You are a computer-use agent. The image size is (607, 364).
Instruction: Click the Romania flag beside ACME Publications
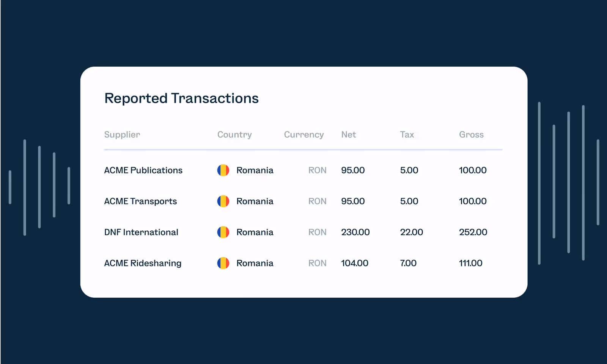[x=223, y=170]
